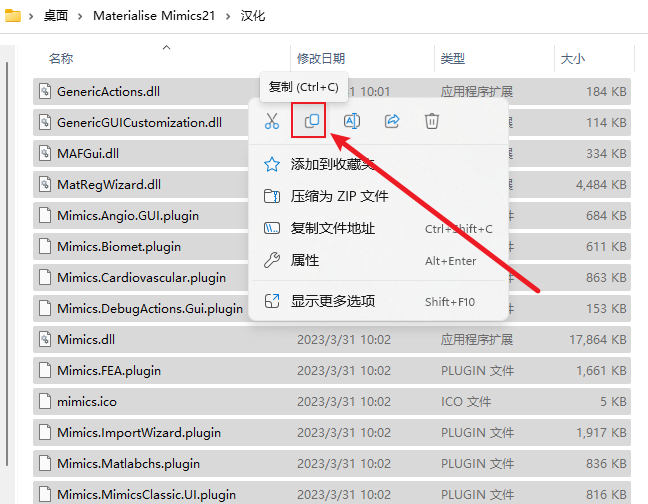Click file icon of Mimics.Angio.GUI.plugin
Screen dimensions: 648x504
point(45,215)
